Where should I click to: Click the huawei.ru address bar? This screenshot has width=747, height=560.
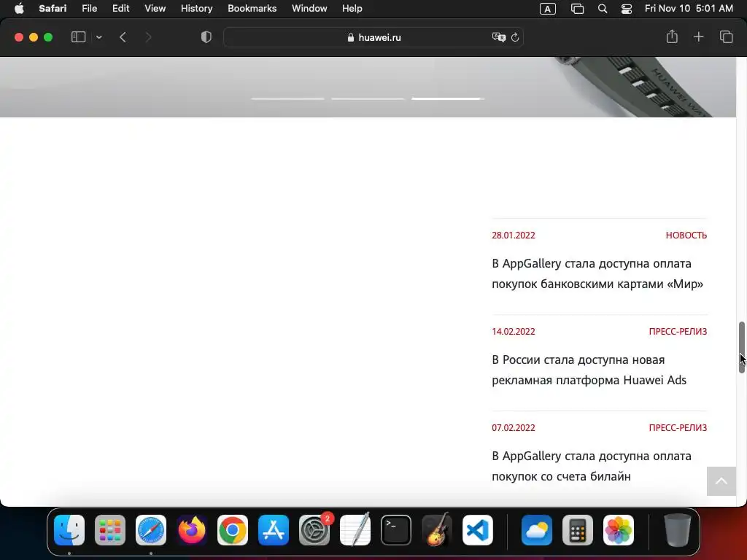pyautogui.click(x=373, y=37)
